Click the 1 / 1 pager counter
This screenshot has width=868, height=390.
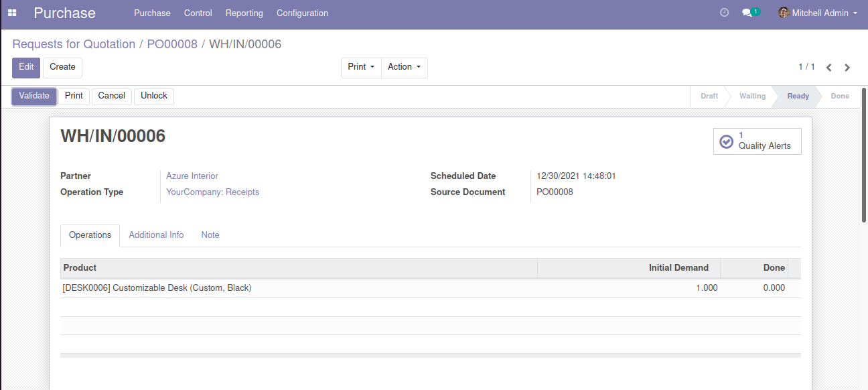[x=806, y=67]
